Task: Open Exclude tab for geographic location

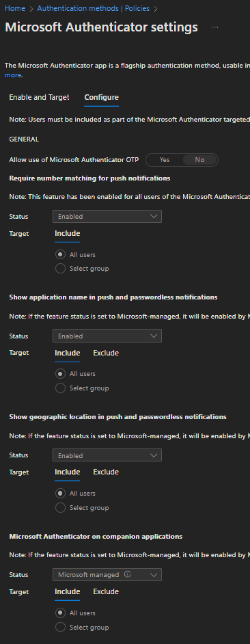Action: click(x=106, y=472)
